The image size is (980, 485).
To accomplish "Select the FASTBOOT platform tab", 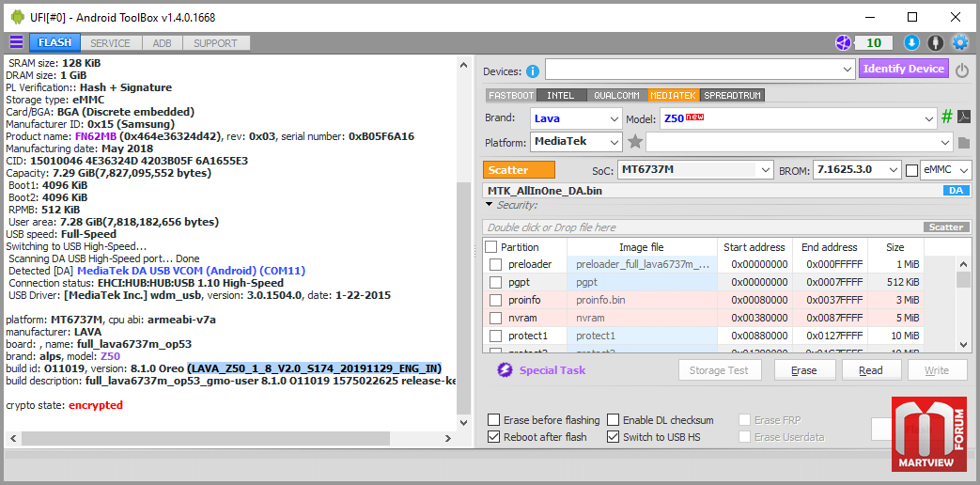I will point(511,96).
